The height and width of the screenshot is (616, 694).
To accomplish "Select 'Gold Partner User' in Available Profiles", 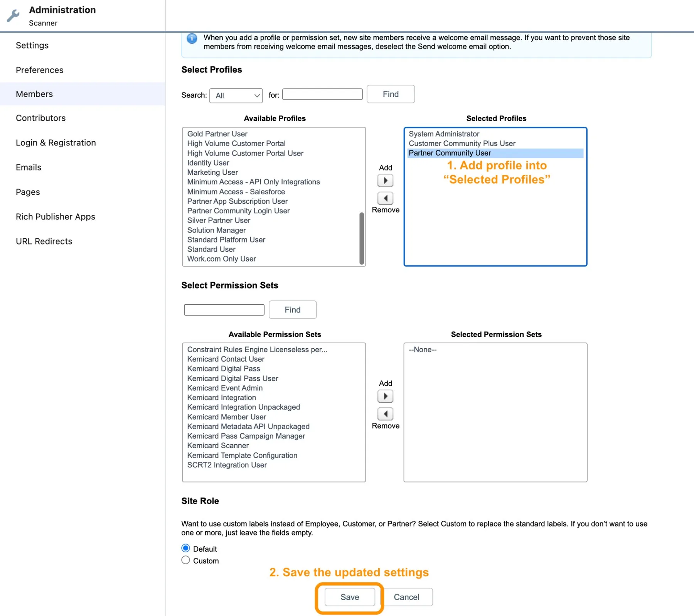I will (x=217, y=134).
